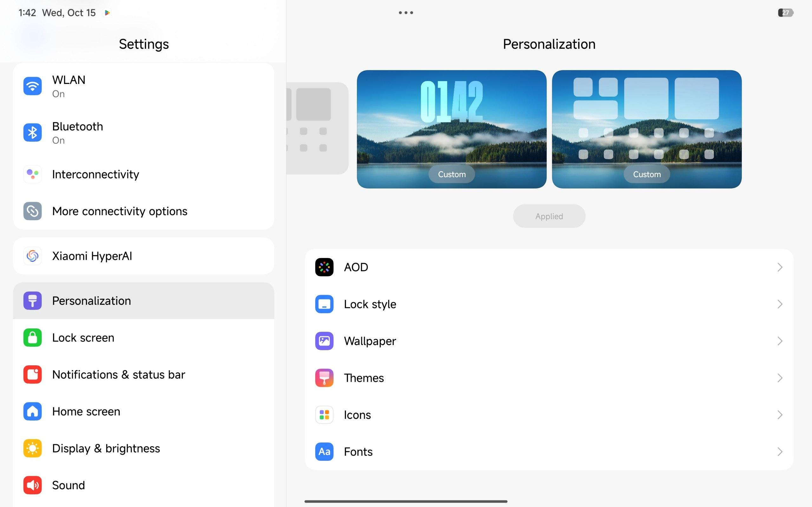Tap the WLAN wifi icon
The image size is (812, 507).
tap(33, 86)
